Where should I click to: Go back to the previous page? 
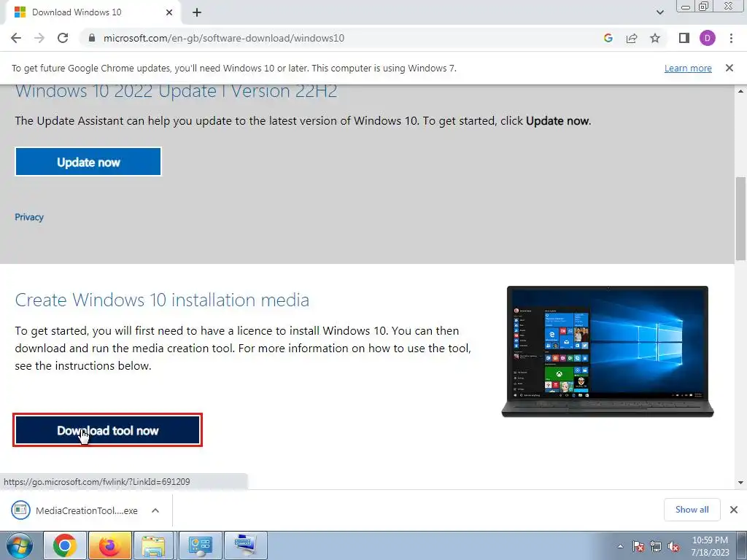tap(16, 38)
